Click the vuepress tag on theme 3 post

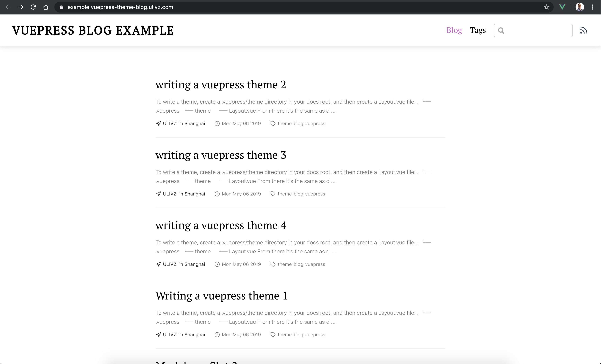tap(315, 194)
